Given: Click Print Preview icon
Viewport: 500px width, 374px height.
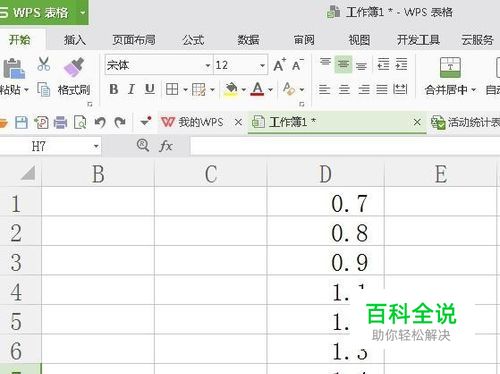Looking at the screenshot, I should pos(80,122).
